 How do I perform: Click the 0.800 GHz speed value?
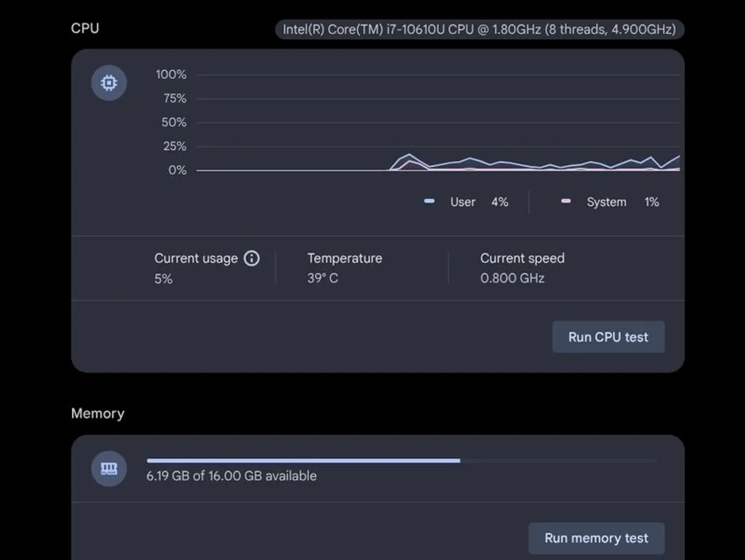coord(512,278)
